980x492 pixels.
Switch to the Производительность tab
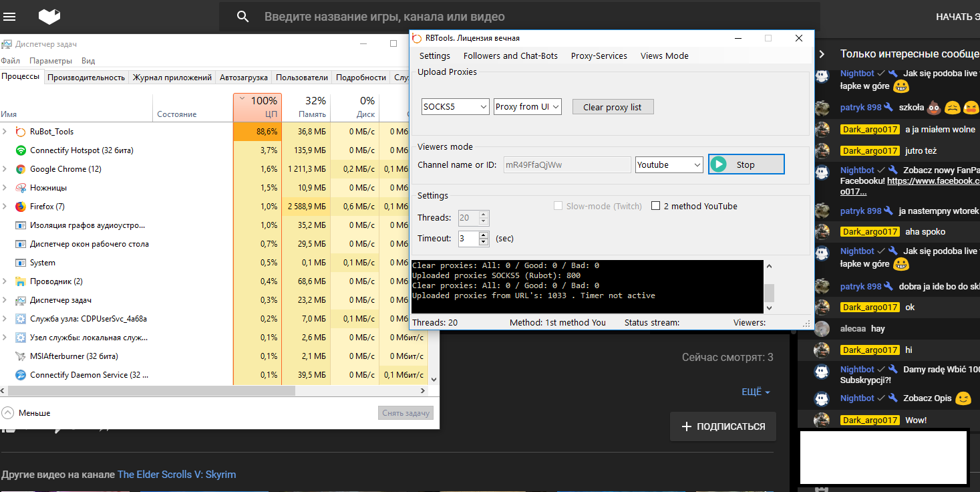point(86,78)
